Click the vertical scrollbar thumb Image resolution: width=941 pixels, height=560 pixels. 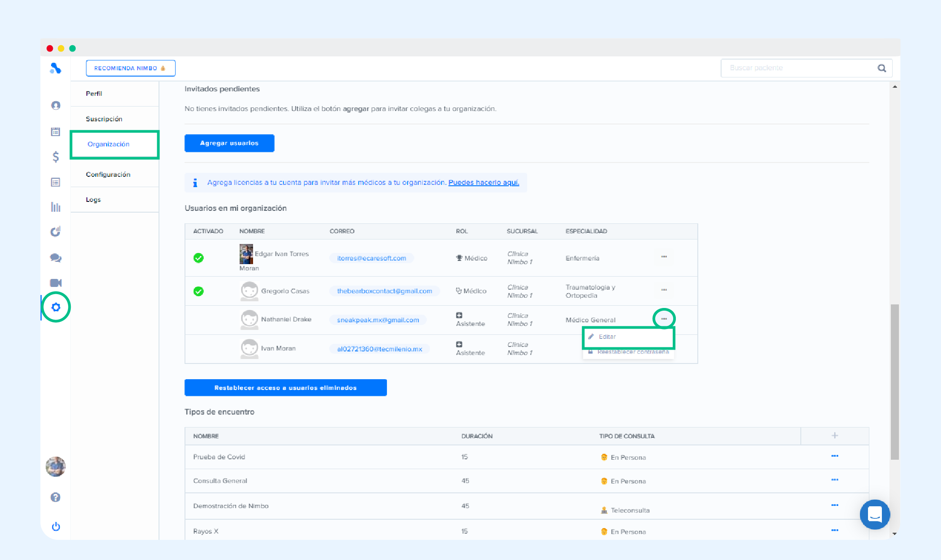(894, 381)
